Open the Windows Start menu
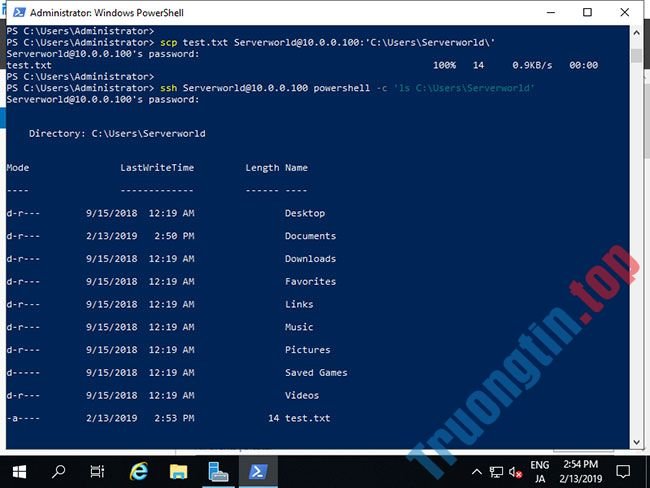650x488 pixels. (x=19, y=471)
